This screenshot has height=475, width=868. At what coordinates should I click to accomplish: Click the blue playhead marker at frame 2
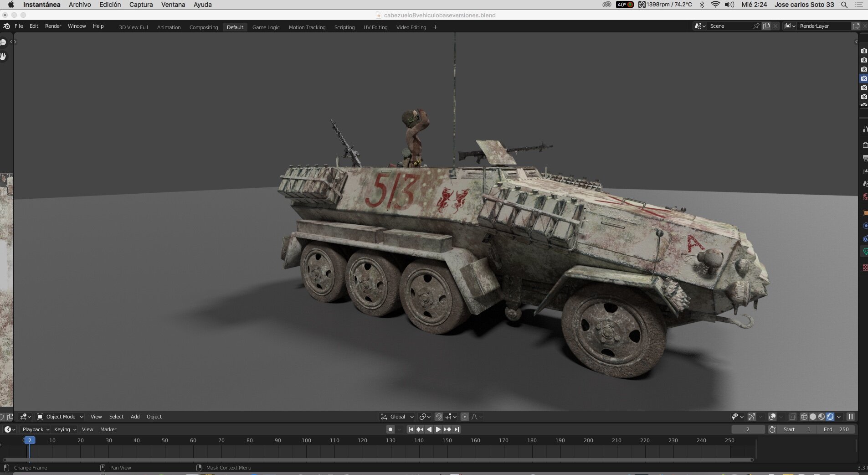pos(30,440)
